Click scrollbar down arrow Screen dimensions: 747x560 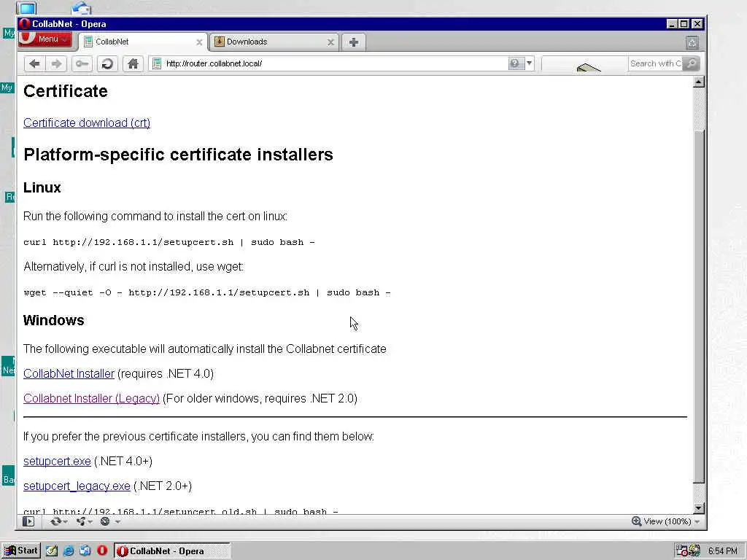[x=698, y=508]
